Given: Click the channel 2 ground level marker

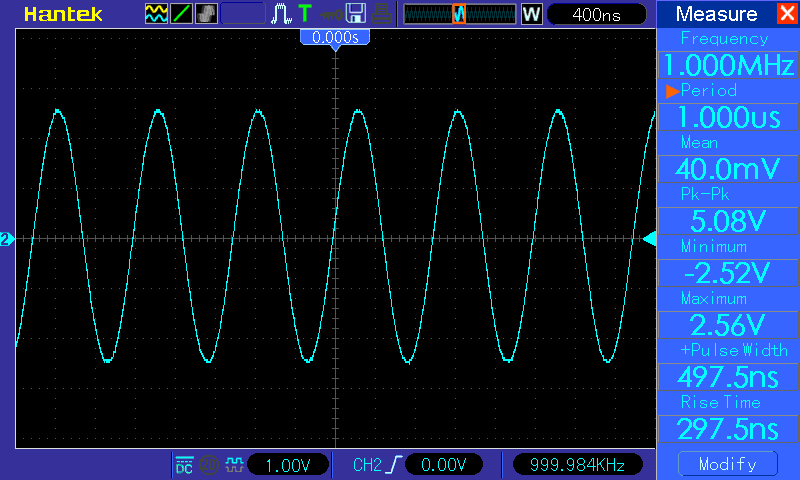Looking at the screenshot, I should point(7,239).
